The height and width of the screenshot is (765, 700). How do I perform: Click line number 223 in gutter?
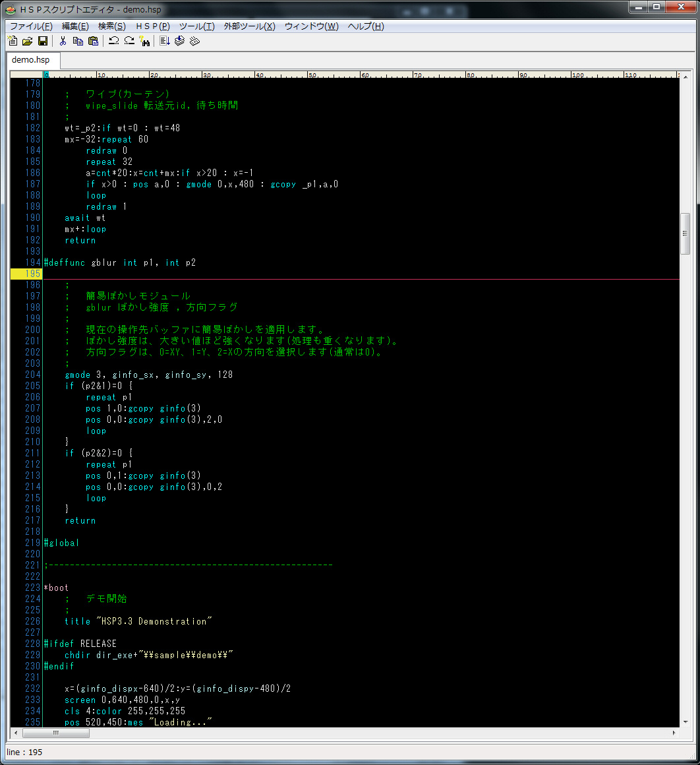pos(33,588)
